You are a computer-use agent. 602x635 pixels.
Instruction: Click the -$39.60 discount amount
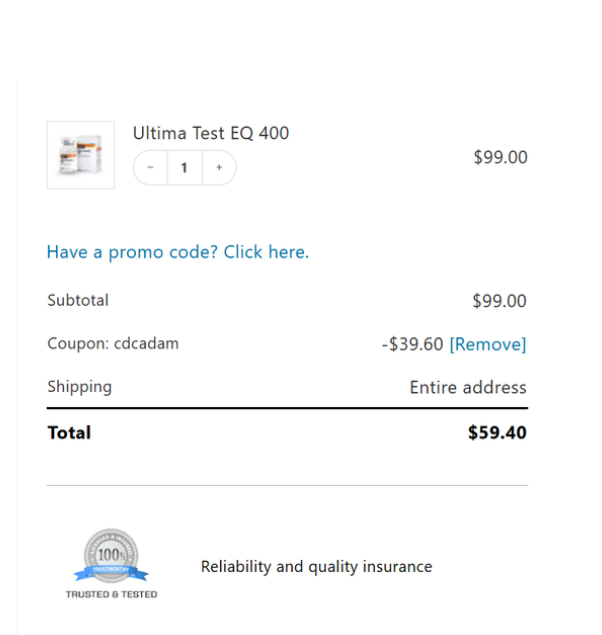point(412,344)
